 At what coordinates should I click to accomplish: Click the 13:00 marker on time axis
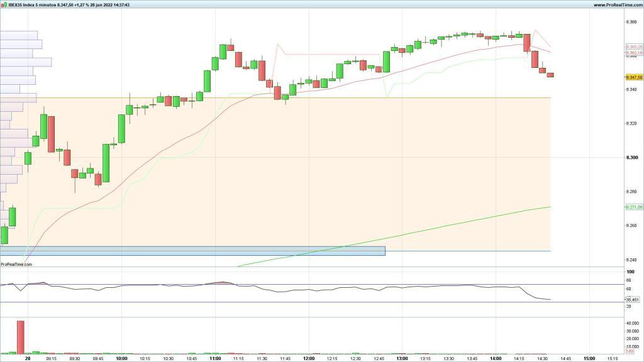tap(402, 359)
